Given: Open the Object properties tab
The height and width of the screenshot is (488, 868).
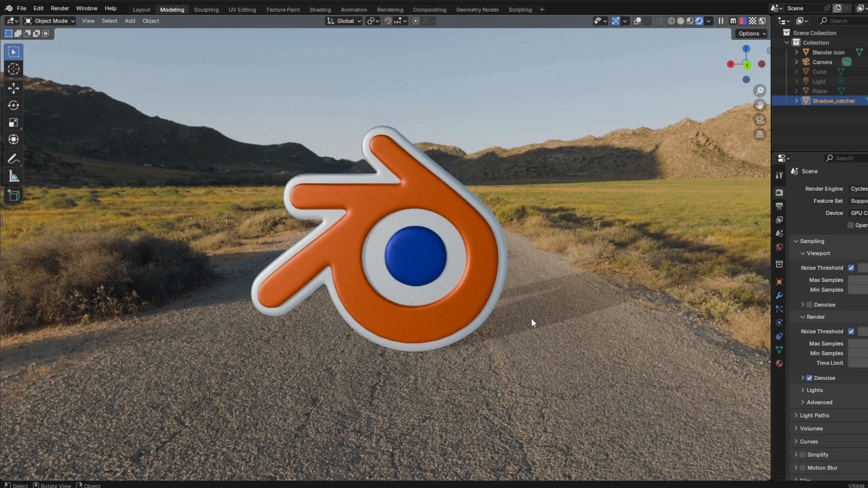Looking at the screenshot, I should point(779,282).
